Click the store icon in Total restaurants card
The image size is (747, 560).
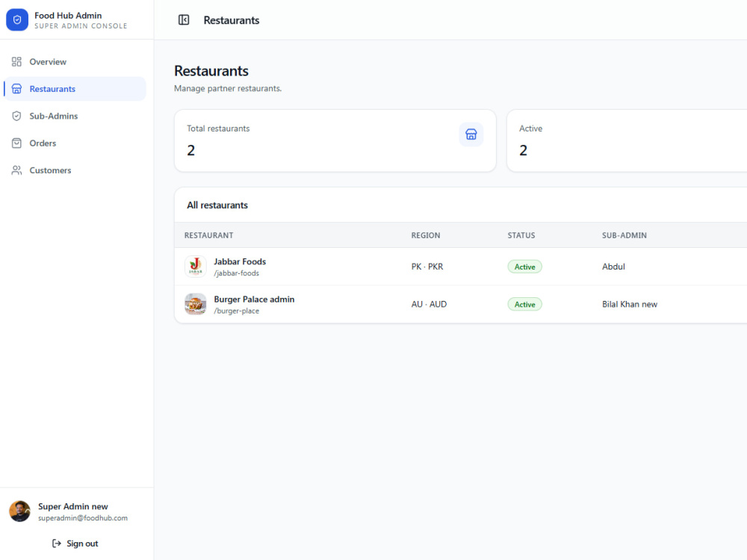point(471,134)
